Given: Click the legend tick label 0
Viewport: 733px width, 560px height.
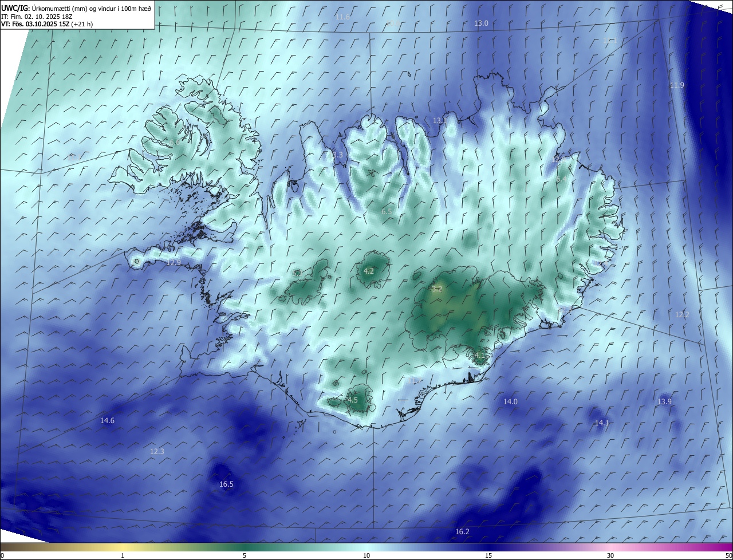Looking at the screenshot, I should click(2, 555).
